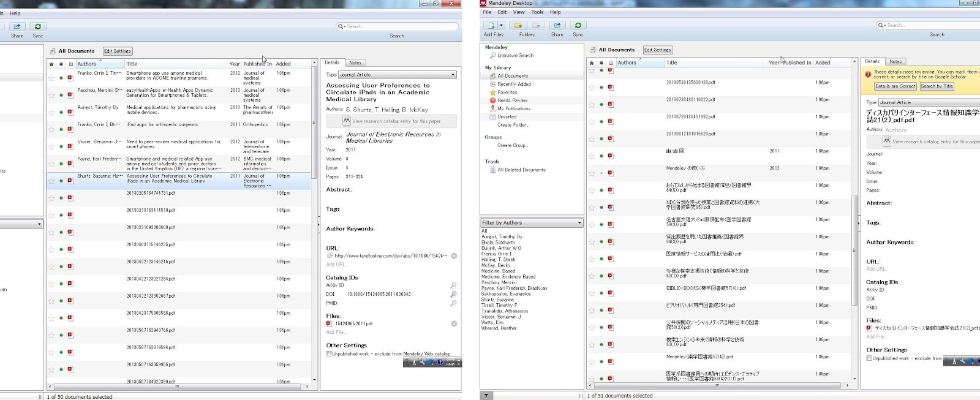This screenshot has width=980, height=400.
Task: Click Sync icon in left window toolbar
Action: 38,26
